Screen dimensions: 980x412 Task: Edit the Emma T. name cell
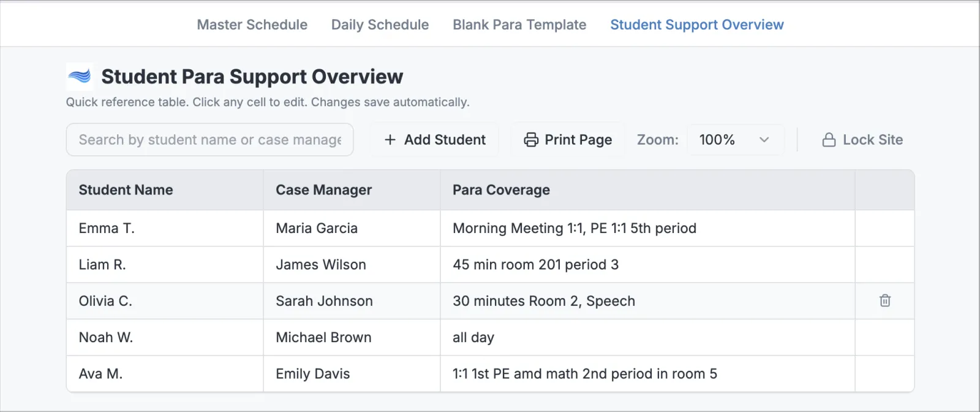165,228
